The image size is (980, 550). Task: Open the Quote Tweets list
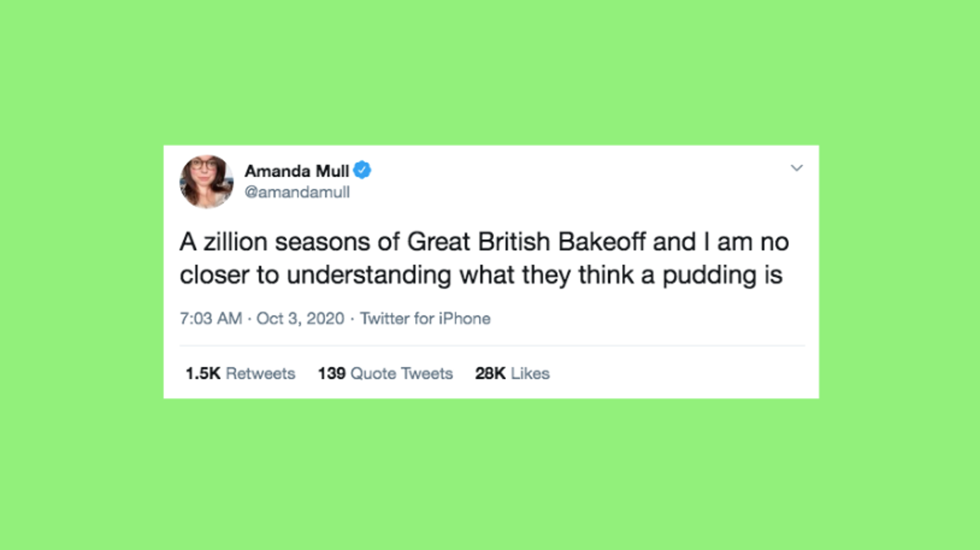(x=401, y=374)
